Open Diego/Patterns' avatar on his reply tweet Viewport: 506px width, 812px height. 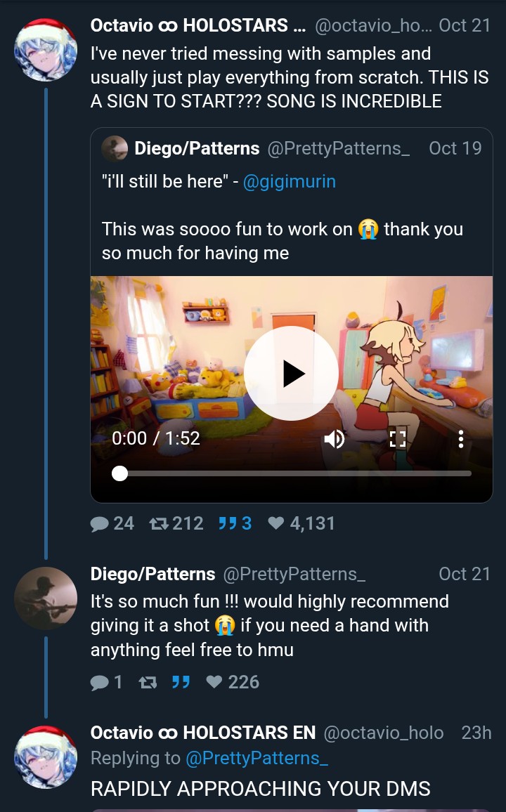pos(46,598)
